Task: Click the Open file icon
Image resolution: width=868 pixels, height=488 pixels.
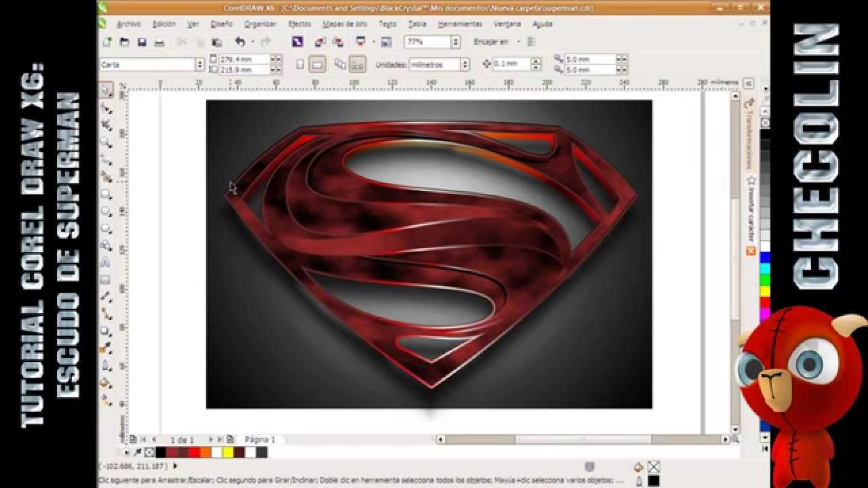Action: tap(125, 42)
